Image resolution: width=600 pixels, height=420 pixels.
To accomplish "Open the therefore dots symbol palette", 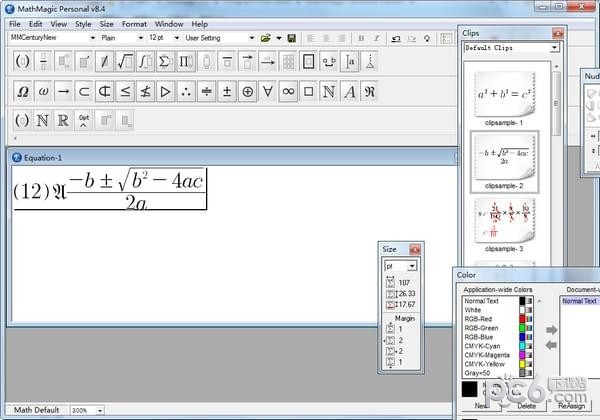I will point(186,91).
